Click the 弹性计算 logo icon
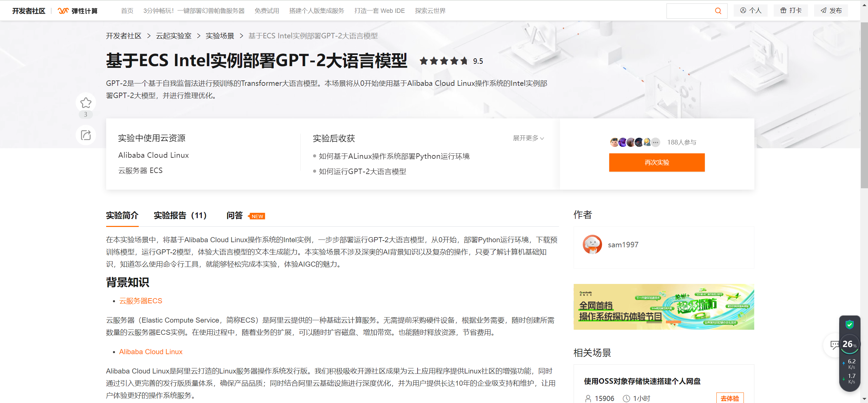Image resolution: width=868 pixels, height=403 pixels. point(63,11)
